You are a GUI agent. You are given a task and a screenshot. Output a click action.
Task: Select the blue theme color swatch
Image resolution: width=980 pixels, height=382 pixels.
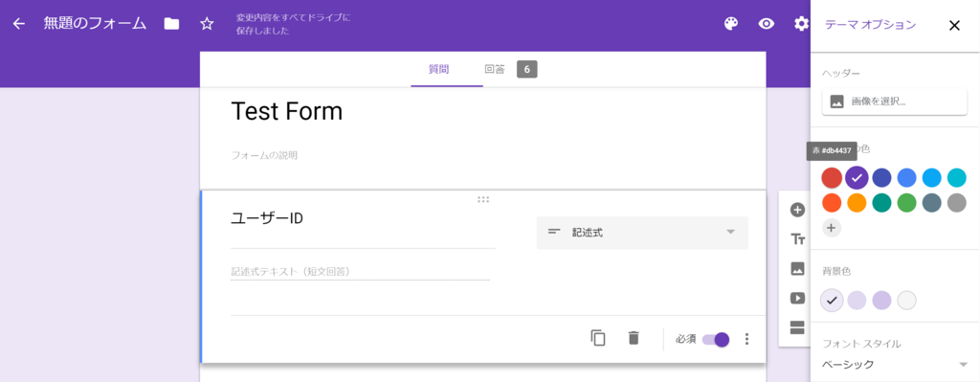(x=907, y=178)
